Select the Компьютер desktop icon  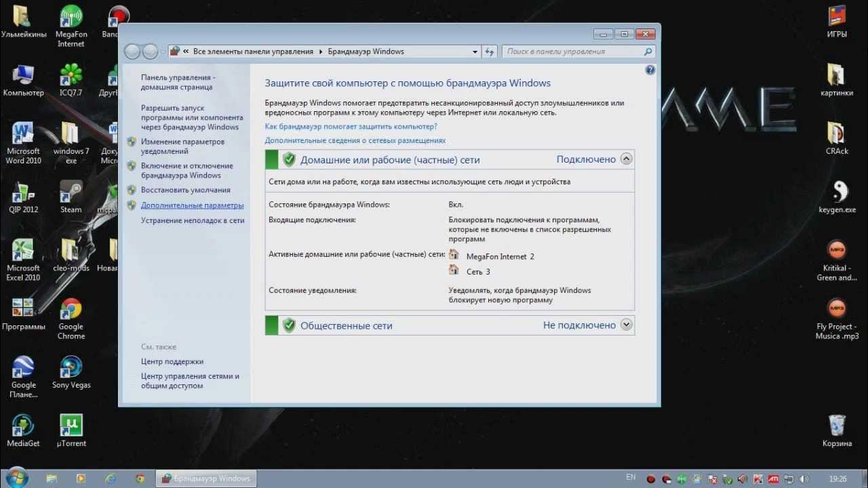click(x=23, y=79)
